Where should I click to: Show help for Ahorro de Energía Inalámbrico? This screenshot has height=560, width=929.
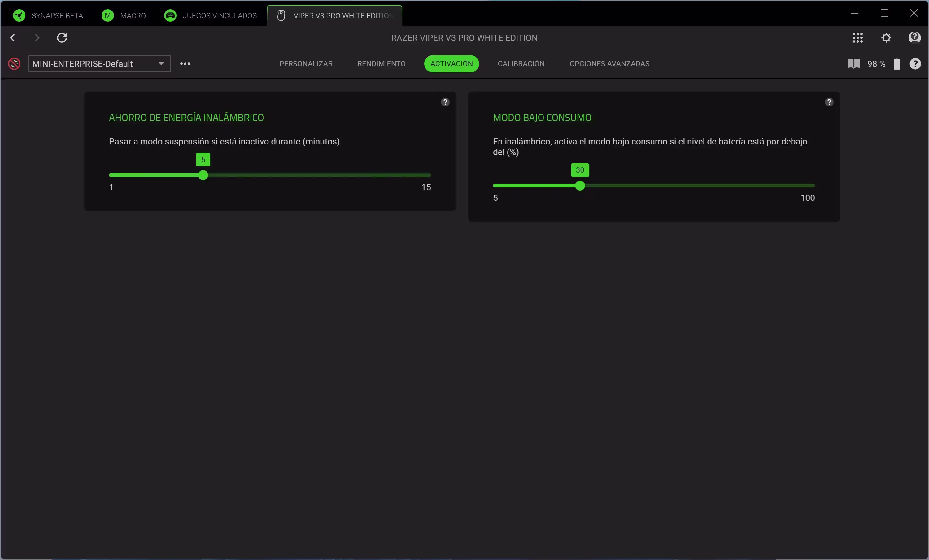coord(445,102)
